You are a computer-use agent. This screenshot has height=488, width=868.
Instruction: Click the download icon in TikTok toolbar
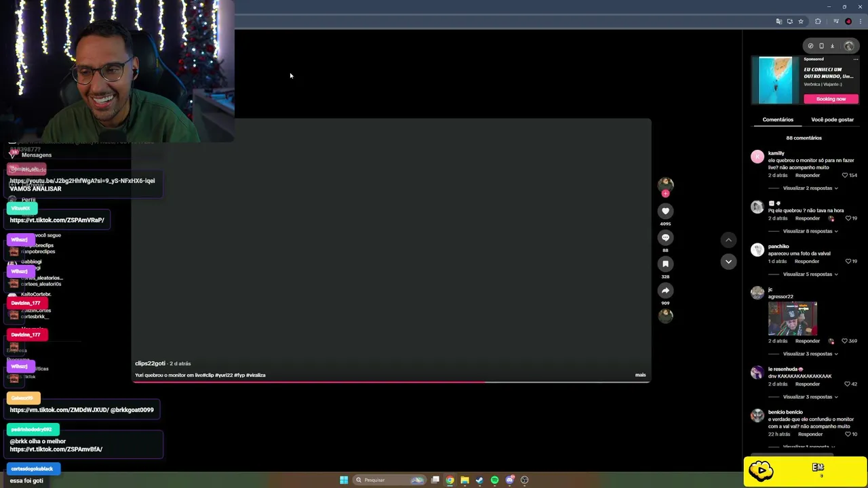point(832,46)
